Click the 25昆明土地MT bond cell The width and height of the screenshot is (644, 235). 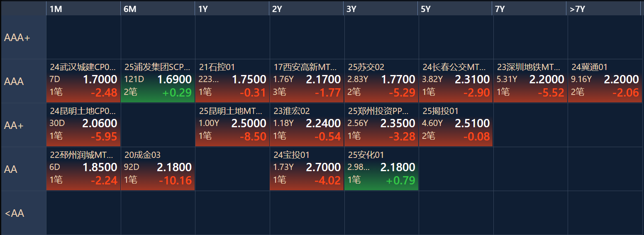coord(232,125)
